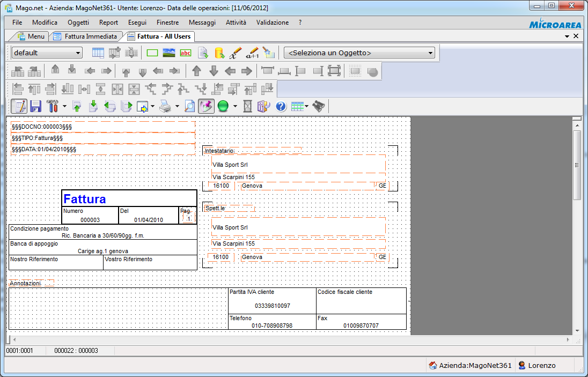This screenshot has width=588, height=377.
Task: Select the landscape image insert tool
Action: click(169, 53)
